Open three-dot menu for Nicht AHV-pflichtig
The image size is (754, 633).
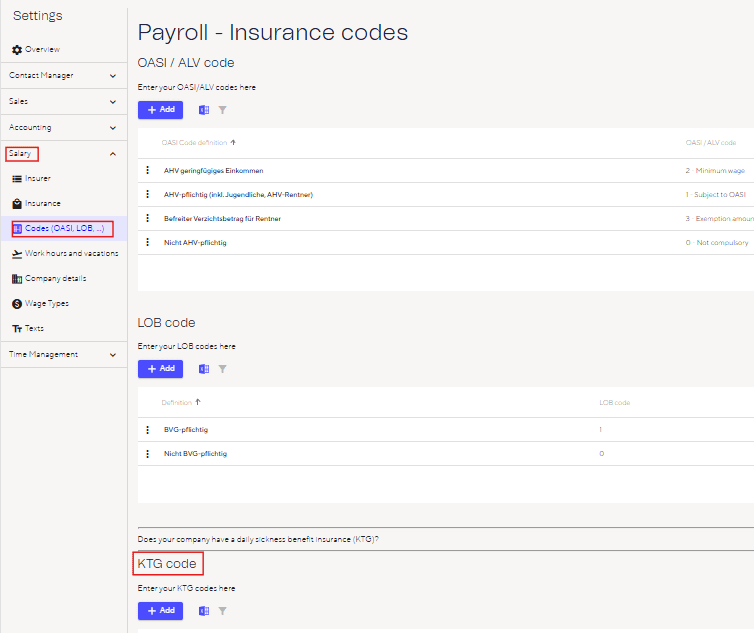coord(148,243)
